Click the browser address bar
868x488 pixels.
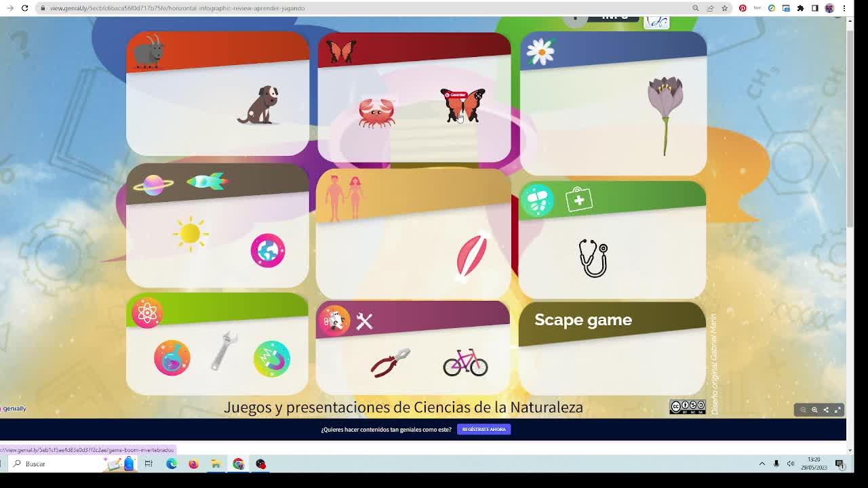click(366, 8)
